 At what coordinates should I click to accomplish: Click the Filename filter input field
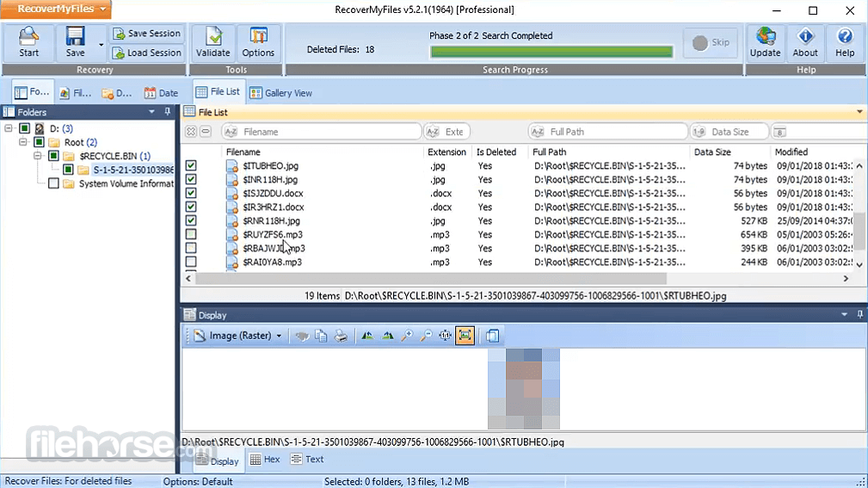[321, 132]
